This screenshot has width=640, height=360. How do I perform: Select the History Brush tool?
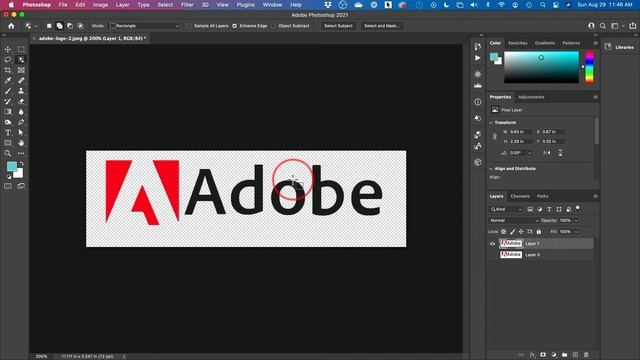(x=8, y=101)
